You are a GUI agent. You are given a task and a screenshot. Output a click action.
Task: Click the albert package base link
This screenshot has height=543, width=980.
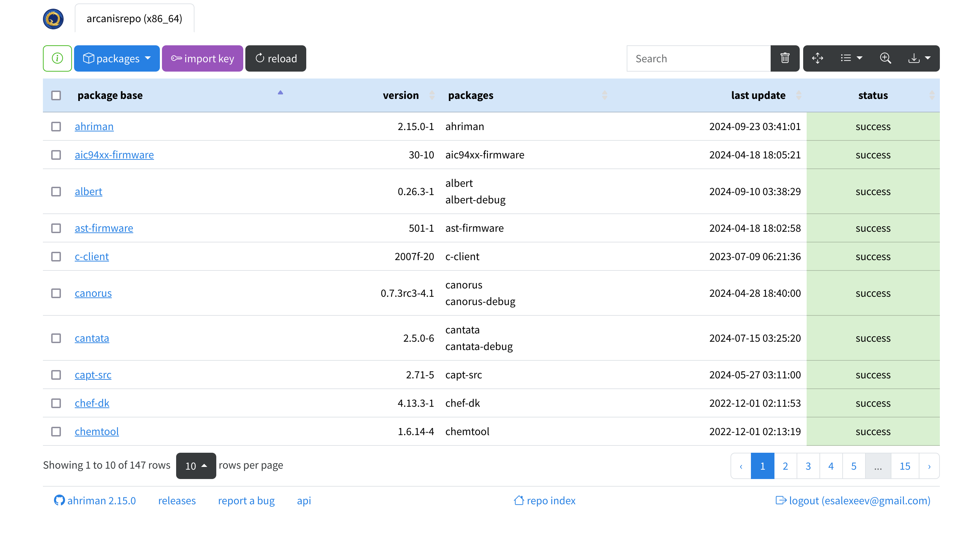pos(88,191)
